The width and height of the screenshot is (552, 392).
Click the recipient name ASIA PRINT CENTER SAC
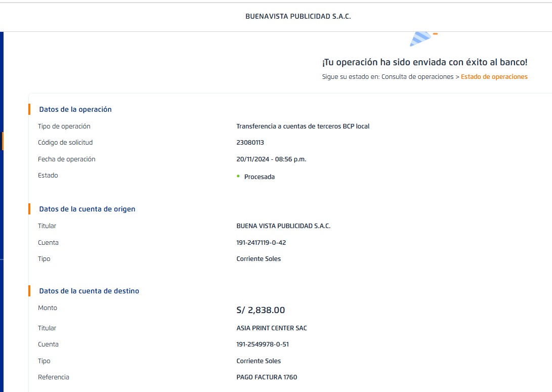pos(272,328)
